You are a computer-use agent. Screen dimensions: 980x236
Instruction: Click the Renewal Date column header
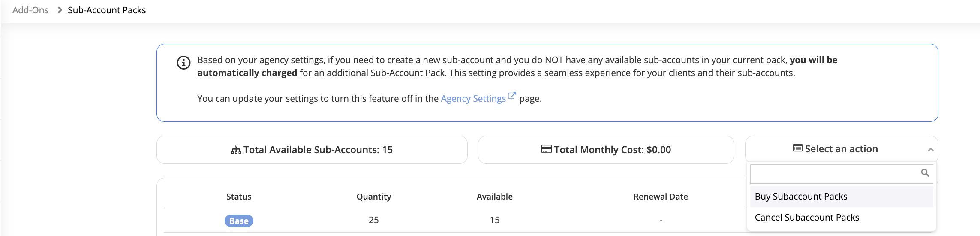click(660, 197)
